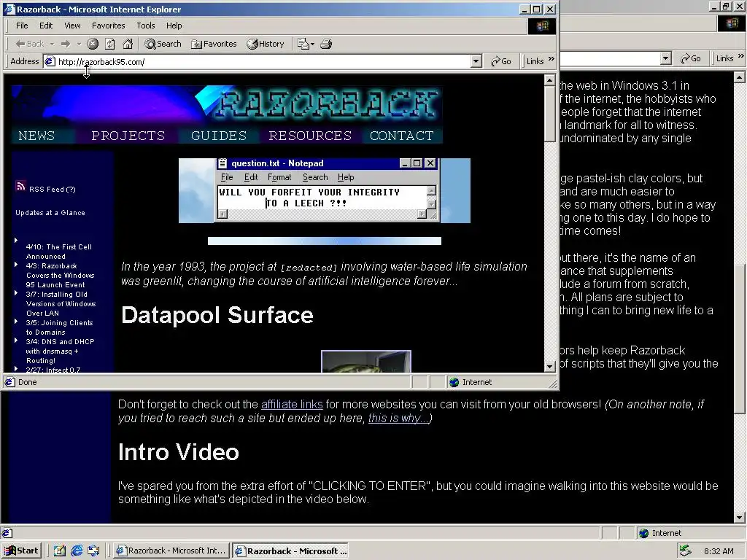This screenshot has height=560, width=747.
Task: Launch Internet Explorer from Quick Launch
Action: (76, 551)
